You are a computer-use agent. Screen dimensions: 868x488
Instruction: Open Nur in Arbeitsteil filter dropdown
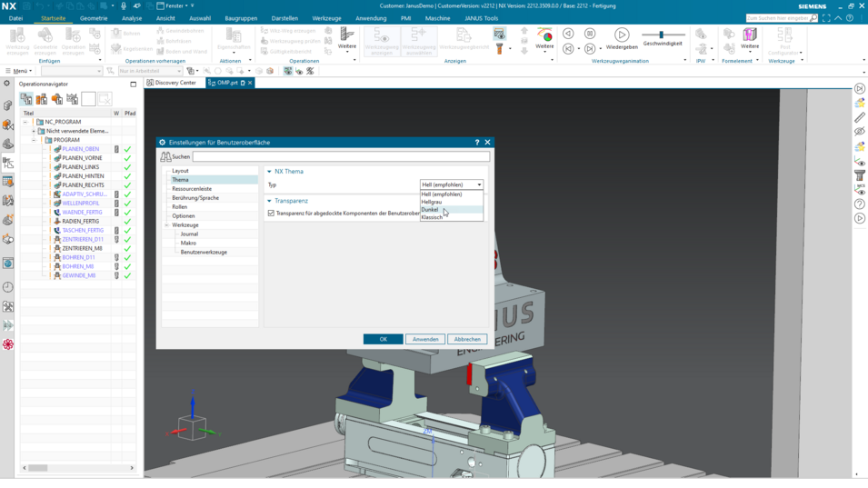click(150, 71)
